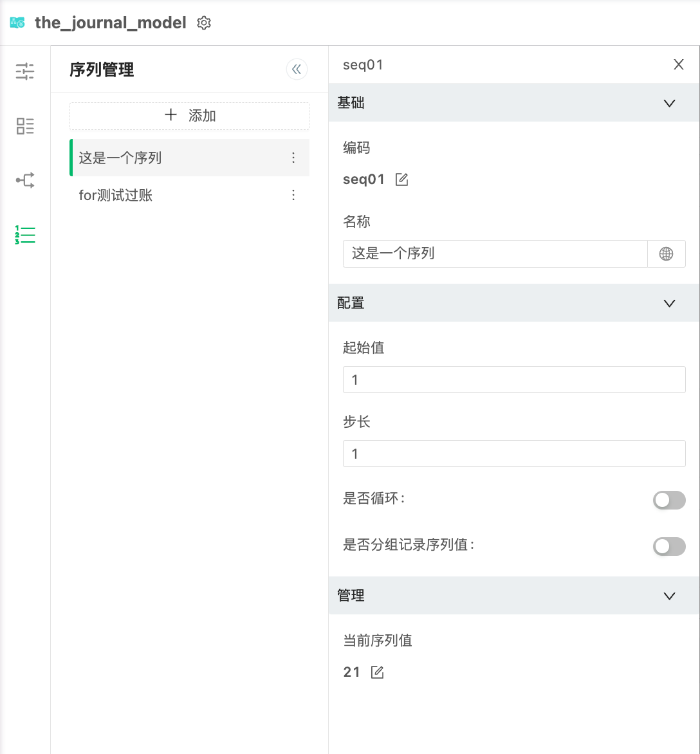Click the 添加 button

tap(189, 116)
